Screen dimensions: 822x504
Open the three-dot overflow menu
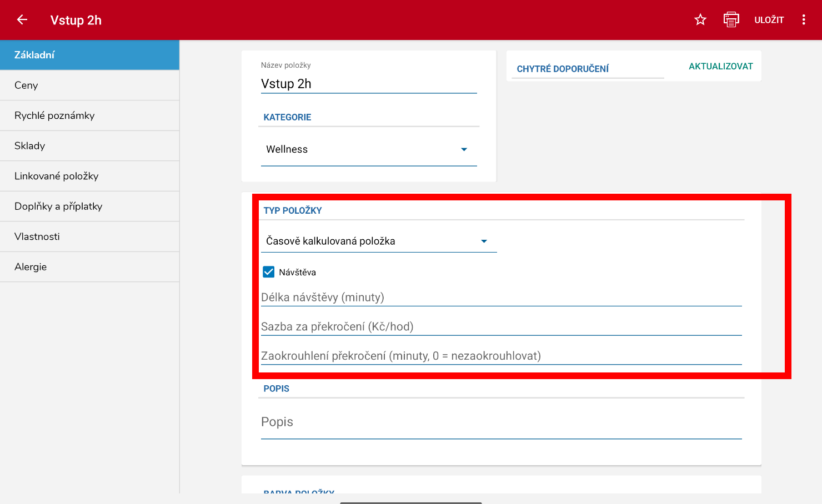click(x=804, y=20)
